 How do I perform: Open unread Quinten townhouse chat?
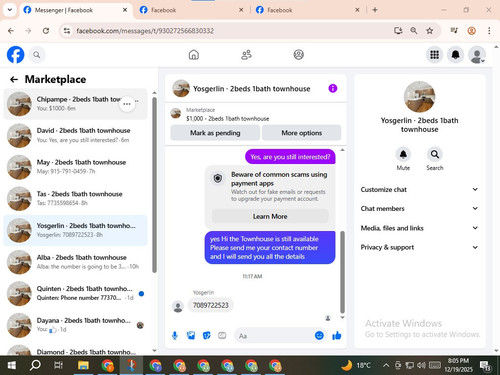pyautogui.click(x=75, y=294)
